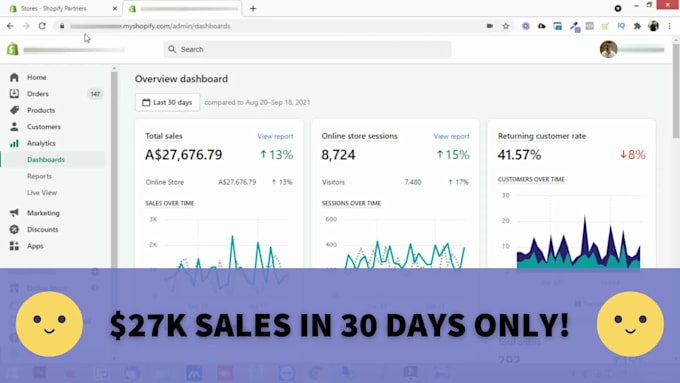Image resolution: width=680 pixels, height=383 pixels.
Task: Click the sidebar vertical scrollbar
Action: tap(114, 169)
